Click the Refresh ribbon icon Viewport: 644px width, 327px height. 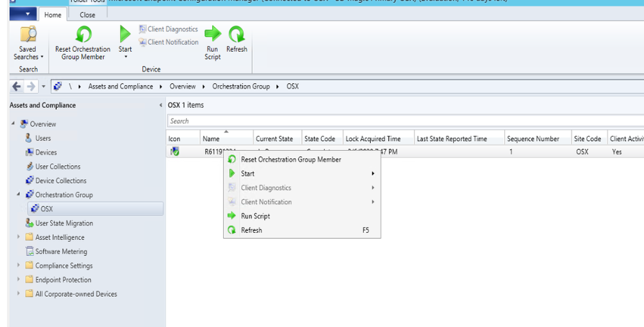237,35
